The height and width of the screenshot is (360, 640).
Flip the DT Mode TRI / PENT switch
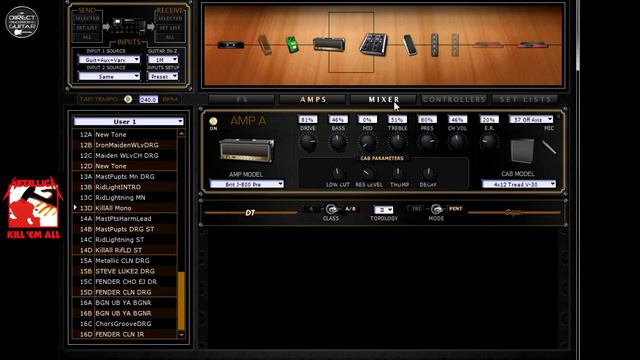(436, 209)
